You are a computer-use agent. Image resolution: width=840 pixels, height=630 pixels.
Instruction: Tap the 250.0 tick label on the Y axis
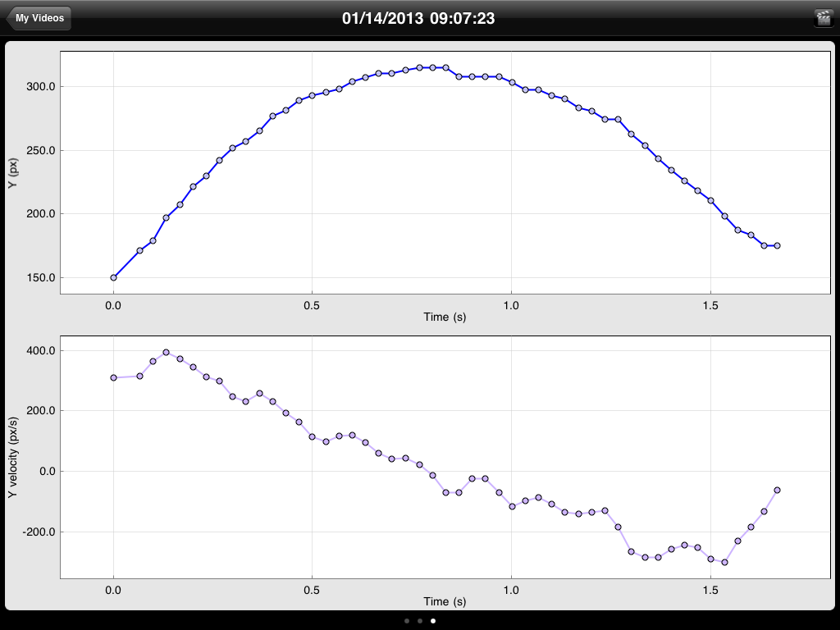[x=41, y=151]
